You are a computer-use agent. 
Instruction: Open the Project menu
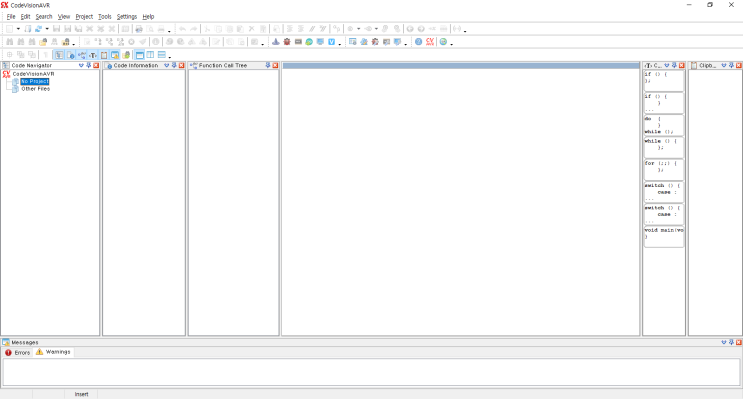84,17
